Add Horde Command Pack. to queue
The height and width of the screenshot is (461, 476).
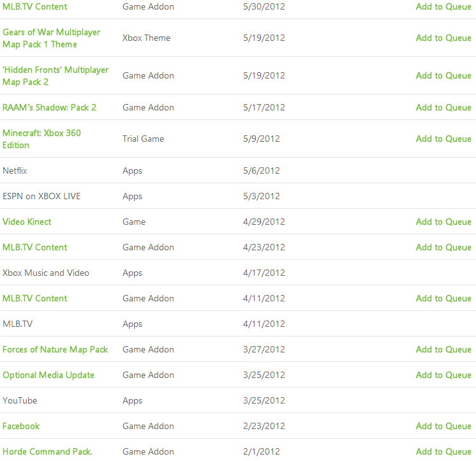point(443,451)
